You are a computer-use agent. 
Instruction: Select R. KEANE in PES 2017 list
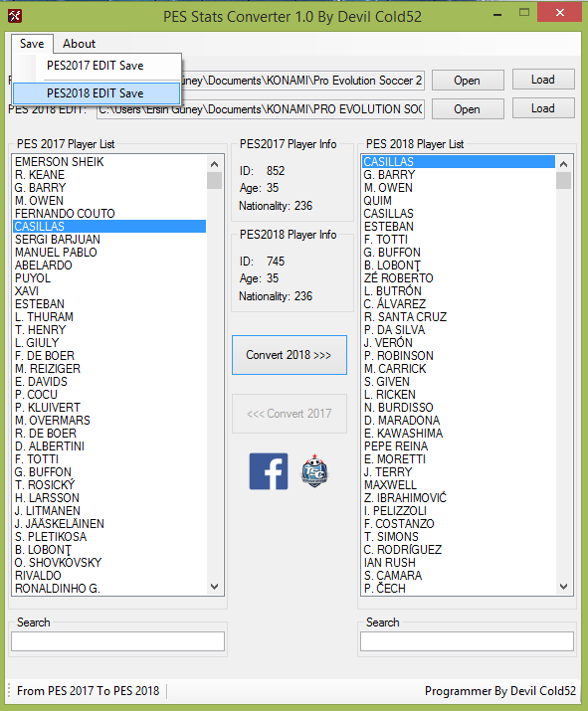point(109,175)
